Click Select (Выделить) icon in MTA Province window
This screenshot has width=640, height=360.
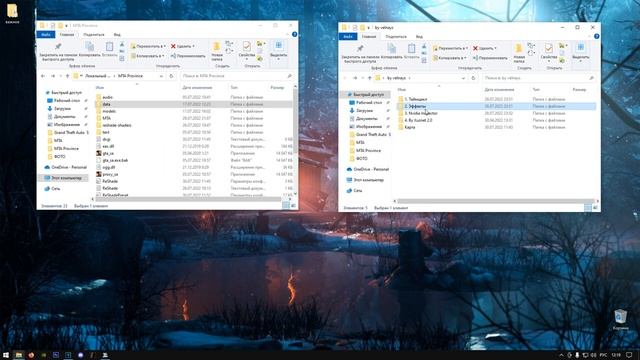[x=278, y=49]
